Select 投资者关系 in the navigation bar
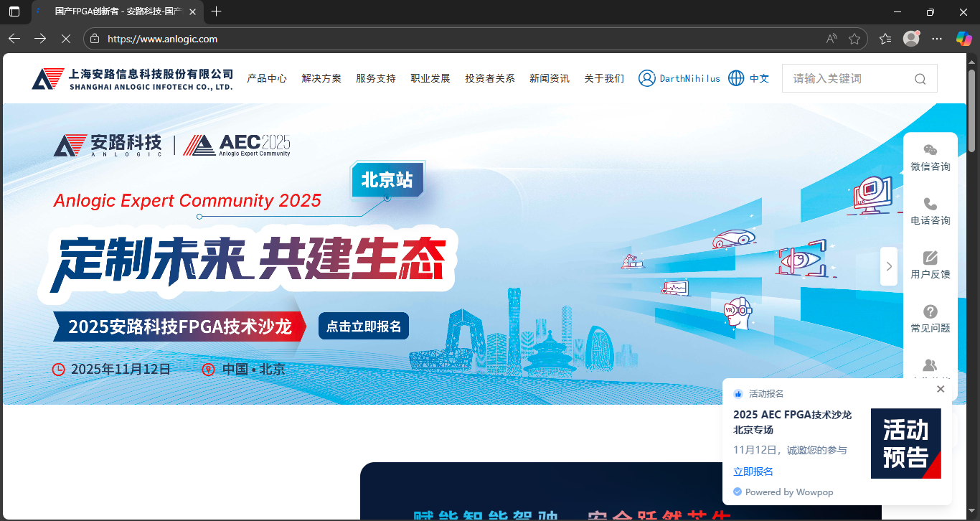The image size is (980, 521). coord(490,78)
